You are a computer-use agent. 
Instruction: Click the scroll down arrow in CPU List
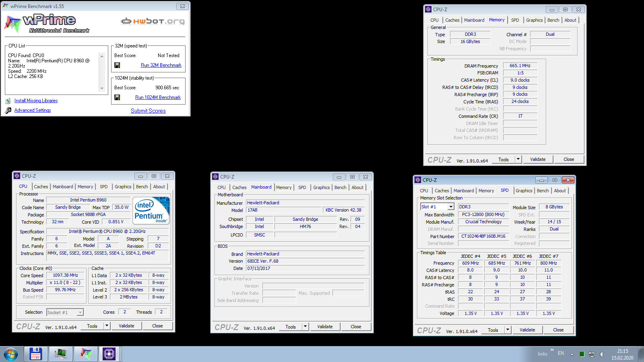tap(102, 88)
